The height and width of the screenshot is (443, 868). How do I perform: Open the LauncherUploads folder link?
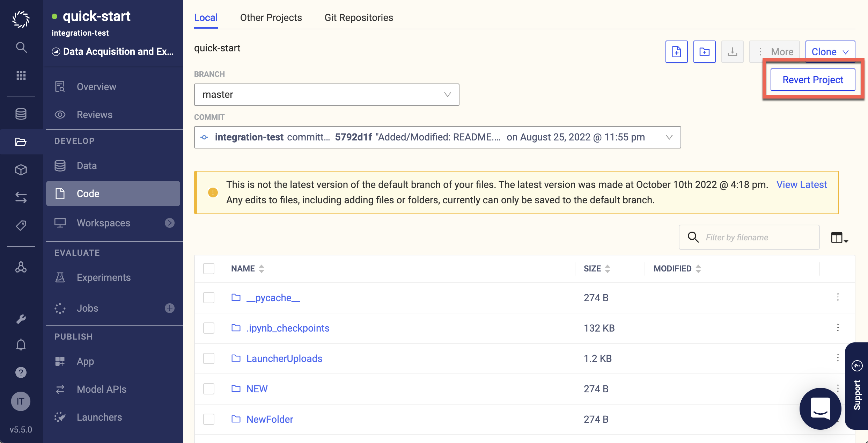[x=284, y=358]
